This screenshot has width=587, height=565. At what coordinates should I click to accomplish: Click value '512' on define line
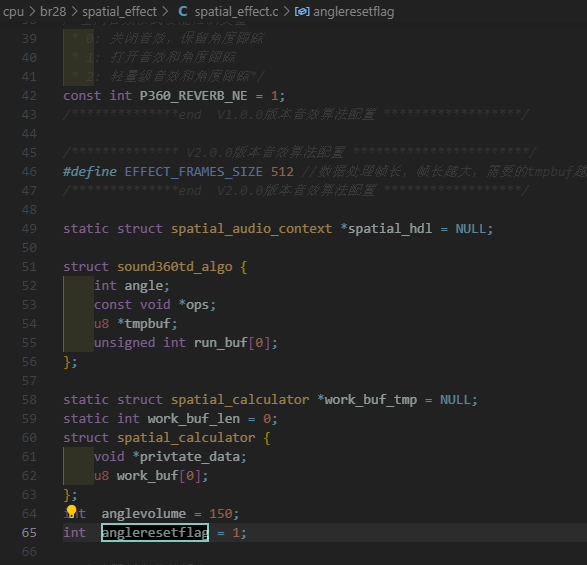pyautogui.click(x=282, y=172)
